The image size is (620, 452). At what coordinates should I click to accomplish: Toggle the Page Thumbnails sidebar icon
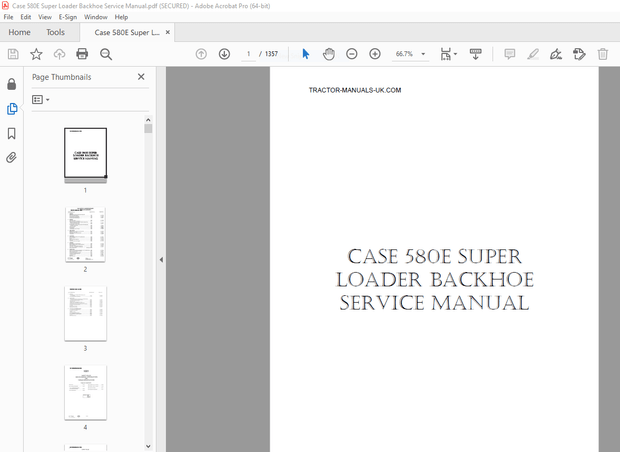pyautogui.click(x=12, y=109)
